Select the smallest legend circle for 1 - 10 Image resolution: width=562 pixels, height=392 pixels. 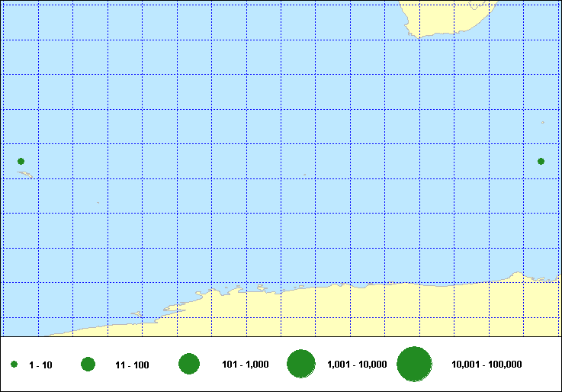click(x=14, y=365)
